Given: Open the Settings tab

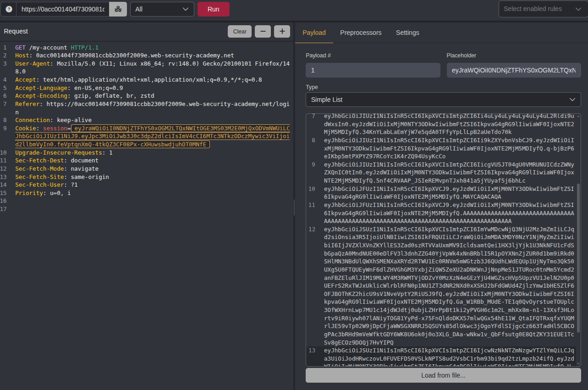Looking at the screenshot, I should (407, 33).
